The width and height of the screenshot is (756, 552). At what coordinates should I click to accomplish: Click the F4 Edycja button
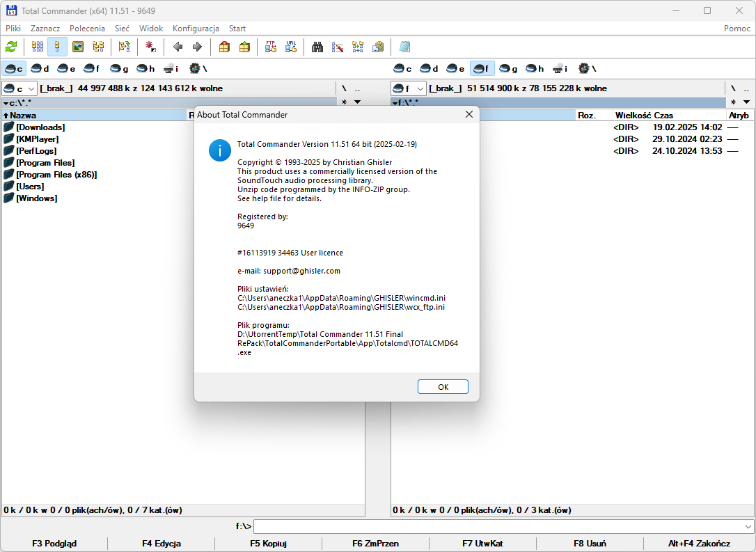click(x=162, y=544)
